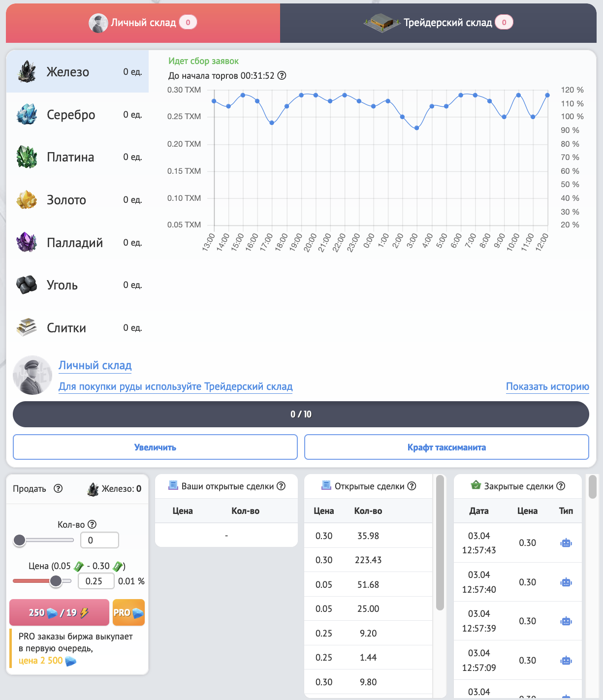Click the price slider handle
This screenshot has height=700, width=603.
56,581
